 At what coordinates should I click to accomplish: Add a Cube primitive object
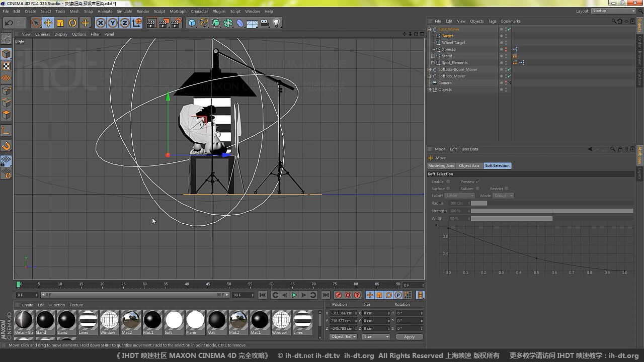pyautogui.click(x=192, y=23)
